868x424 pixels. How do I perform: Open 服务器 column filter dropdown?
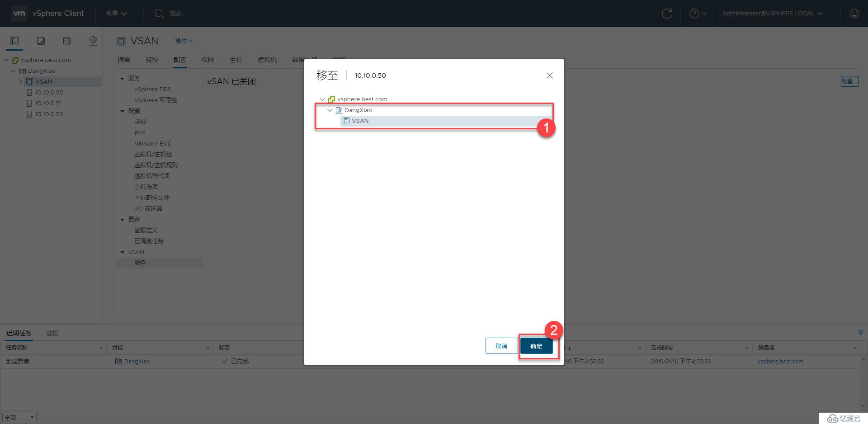854,348
